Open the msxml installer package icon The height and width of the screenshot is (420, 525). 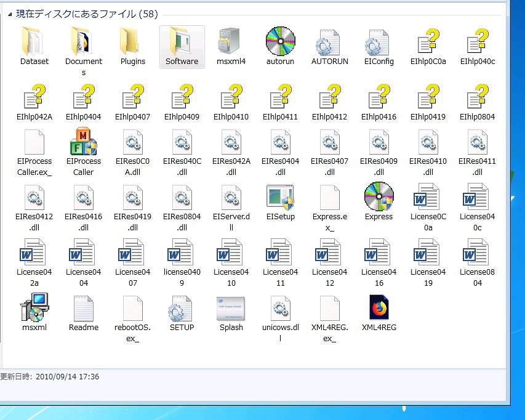(x=34, y=308)
